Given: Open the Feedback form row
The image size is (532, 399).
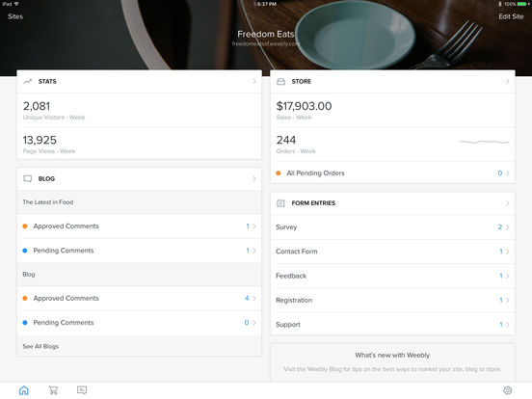Looking at the screenshot, I should 392,276.
